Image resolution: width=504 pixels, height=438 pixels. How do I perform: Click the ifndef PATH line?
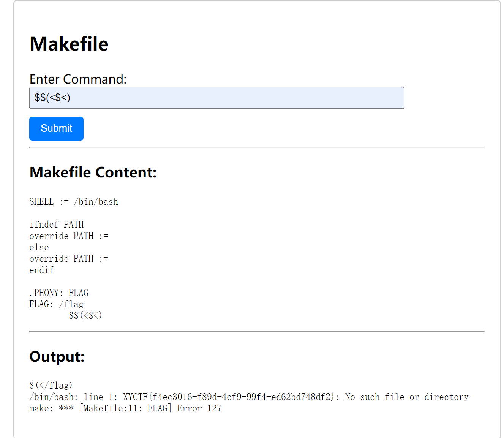click(x=57, y=225)
